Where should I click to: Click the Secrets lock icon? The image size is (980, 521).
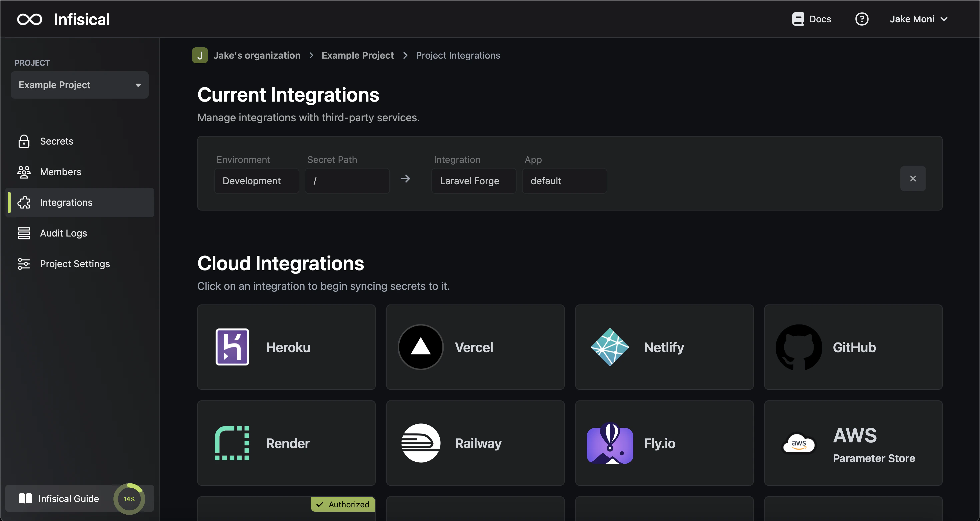(x=24, y=141)
